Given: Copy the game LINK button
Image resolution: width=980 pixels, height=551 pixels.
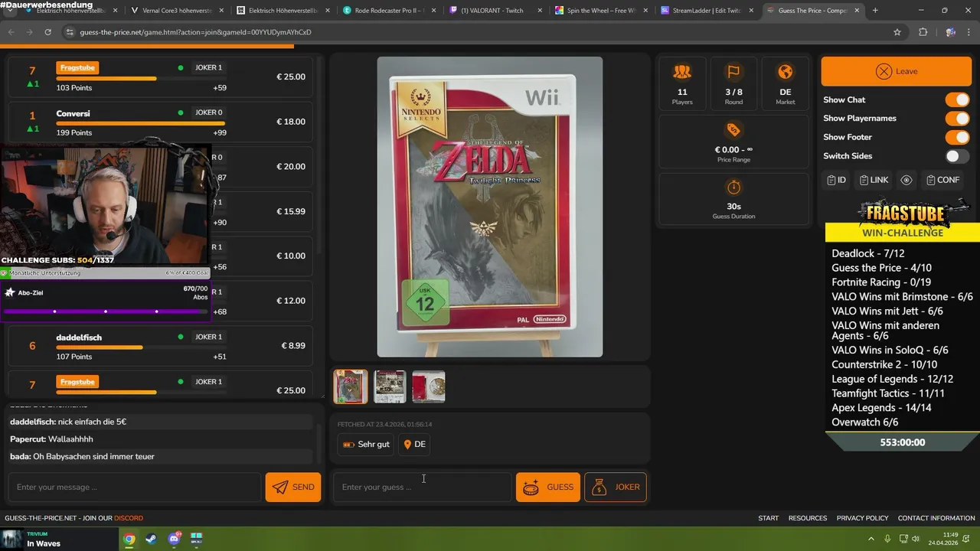Looking at the screenshot, I should pyautogui.click(x=874, y=180).
